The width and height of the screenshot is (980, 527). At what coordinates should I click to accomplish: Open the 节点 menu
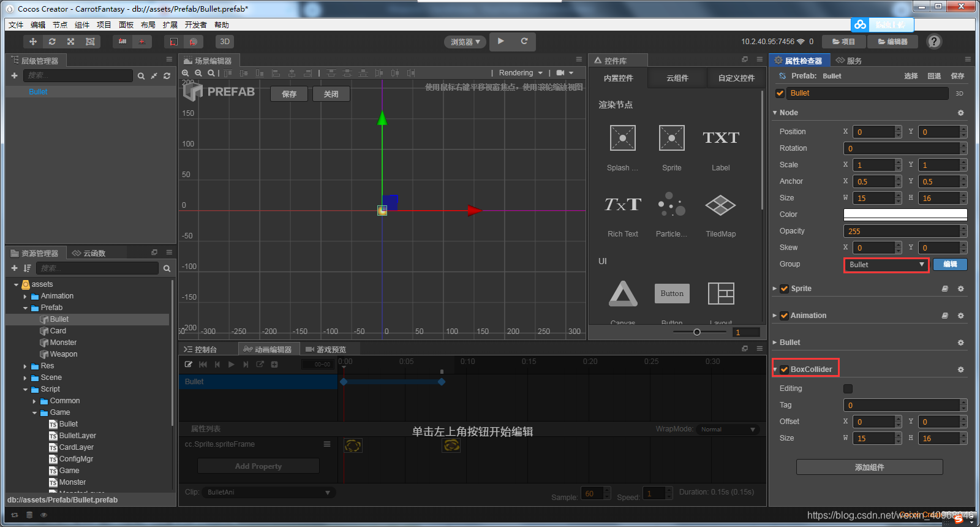[x=60, y=25]
